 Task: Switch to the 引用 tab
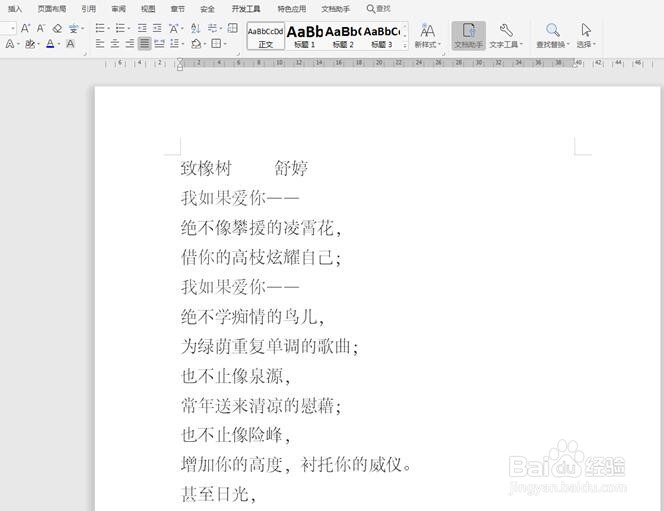[89, 9]
